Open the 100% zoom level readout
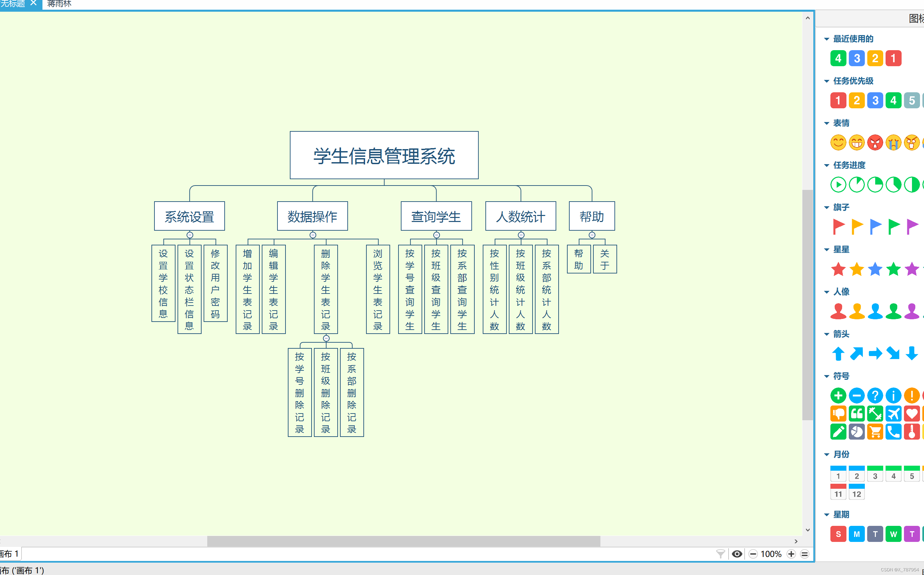 (771, 554)
